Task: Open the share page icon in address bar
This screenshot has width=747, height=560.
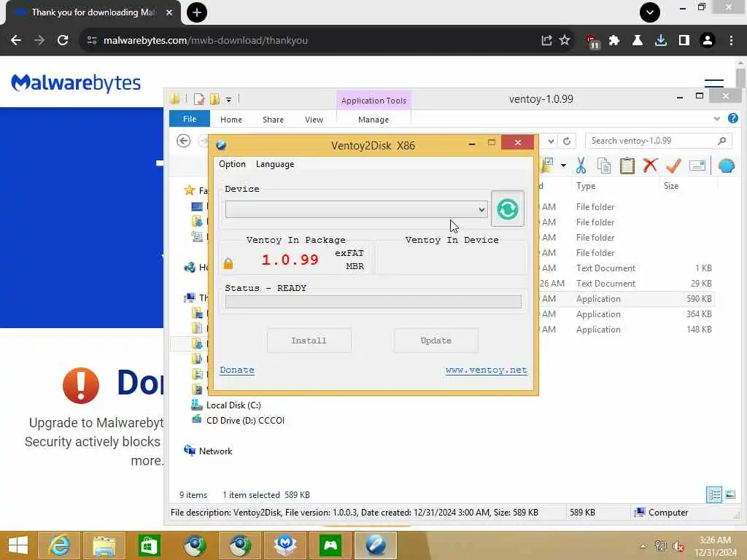Action: pyautogui.click(x=546, y=41)
